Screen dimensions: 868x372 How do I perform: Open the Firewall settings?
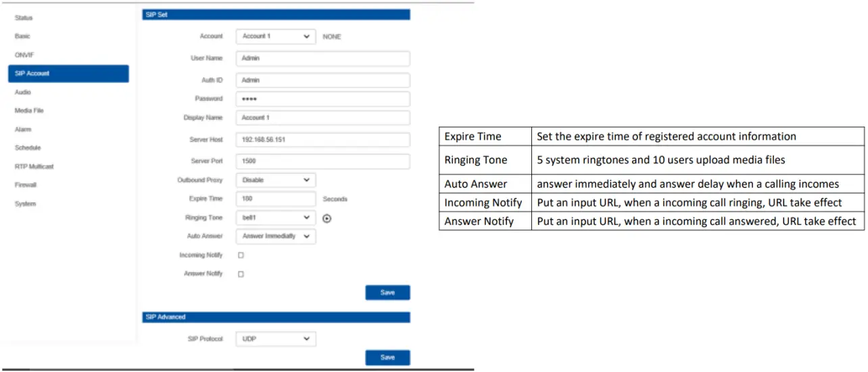[26, 184]
